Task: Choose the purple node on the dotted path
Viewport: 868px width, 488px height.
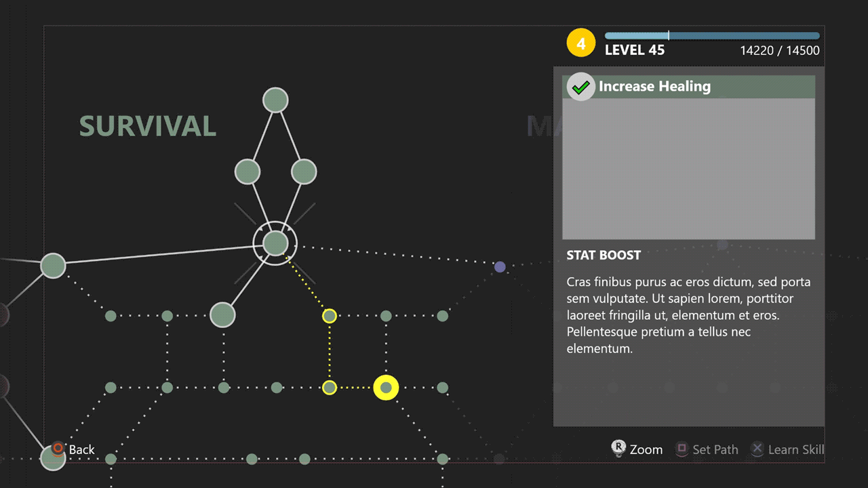Action: coord(500,267)
